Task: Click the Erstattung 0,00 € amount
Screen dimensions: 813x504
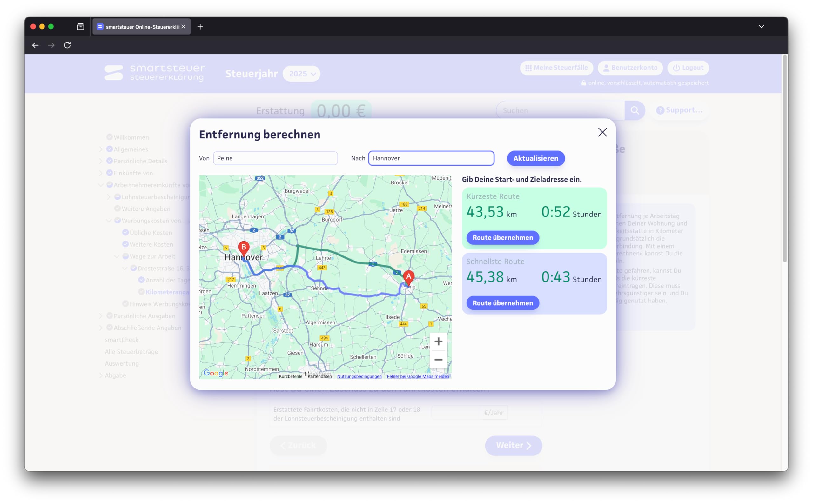Action: (341, 111)
